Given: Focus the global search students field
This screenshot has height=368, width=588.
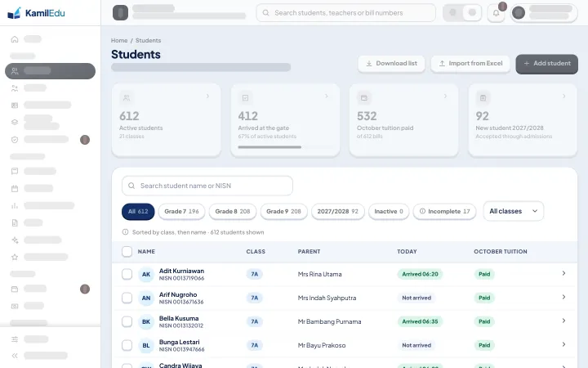Looking at the screenshot, I should point(345,13).
